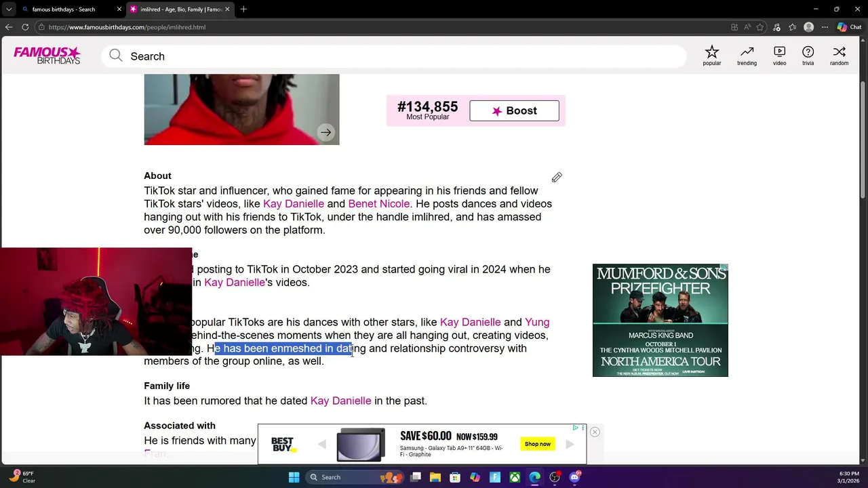Close the Best Buy banner ad

(x=595, y=432)
